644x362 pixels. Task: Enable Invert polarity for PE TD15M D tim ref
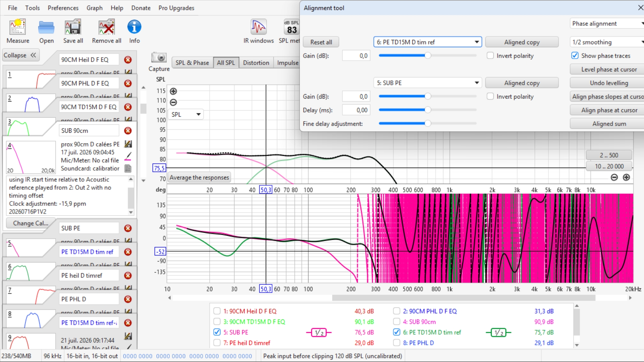click(490, 56)
